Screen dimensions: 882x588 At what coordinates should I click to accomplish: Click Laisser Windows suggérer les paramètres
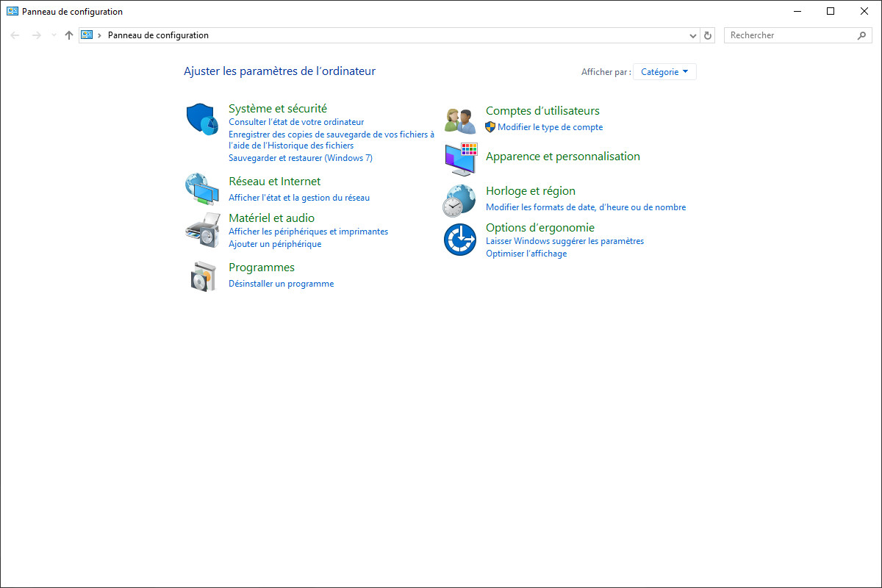coord(565,241)
